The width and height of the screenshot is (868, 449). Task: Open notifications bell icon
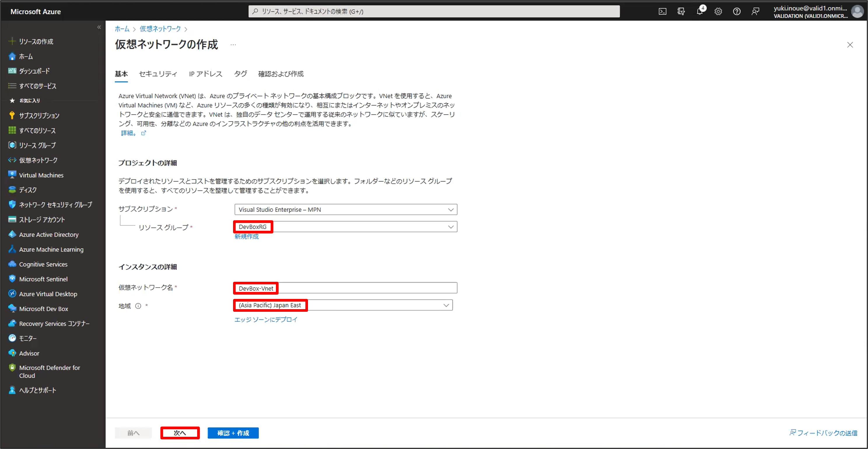tap(700, 11)
